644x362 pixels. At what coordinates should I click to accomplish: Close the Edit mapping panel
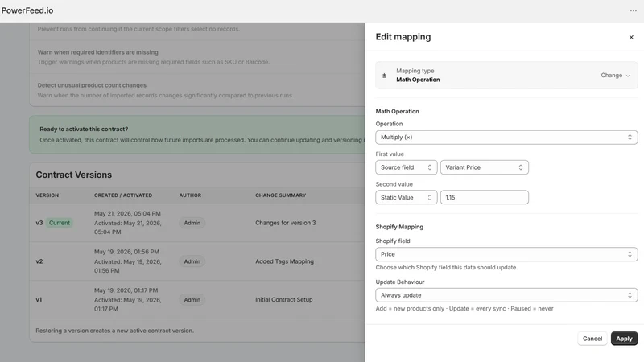point(631,37)
